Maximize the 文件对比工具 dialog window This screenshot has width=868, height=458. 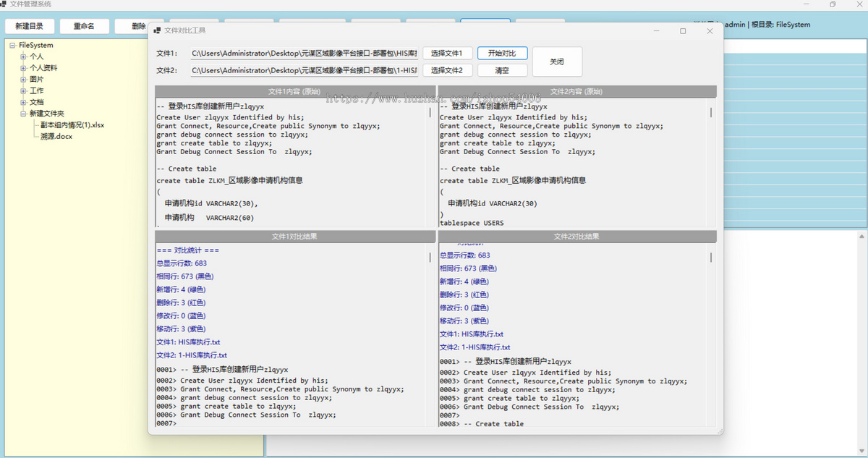click(683, 31)
